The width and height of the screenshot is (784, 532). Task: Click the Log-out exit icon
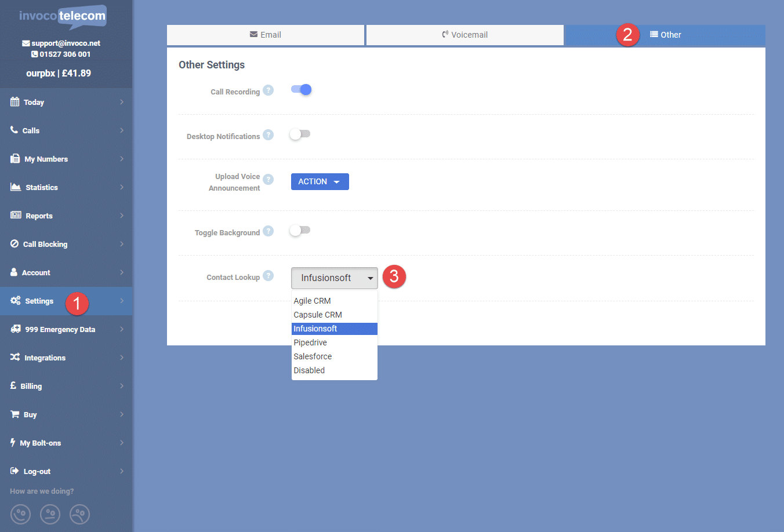pos(14,471)
